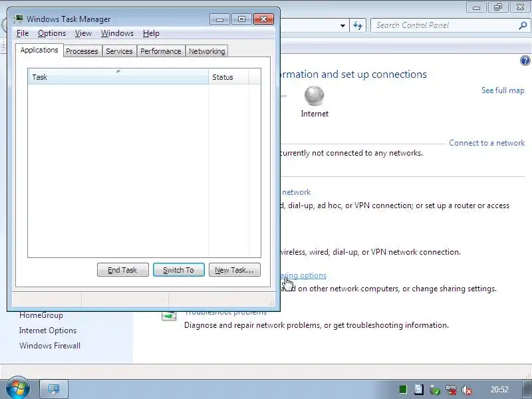Minimize the Control Panel window
The width and height of the screenshot is (532, 399).
pyautogui.click(x=476, y=7)
